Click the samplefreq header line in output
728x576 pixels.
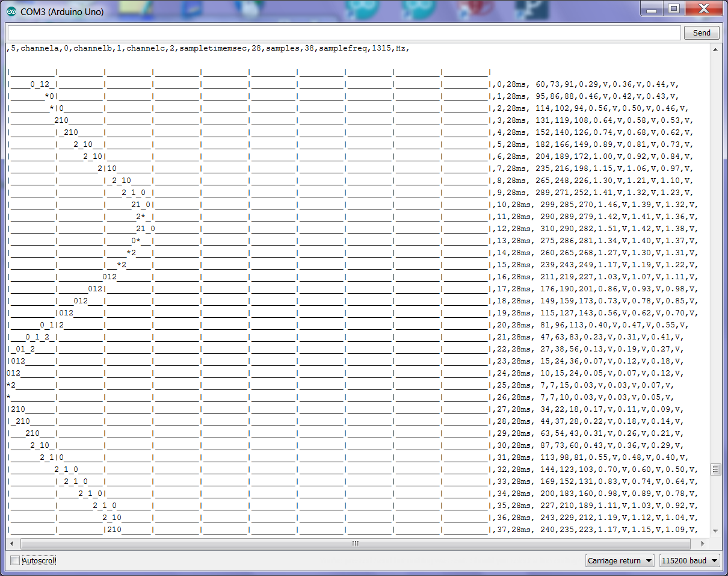tap(208, 48)
